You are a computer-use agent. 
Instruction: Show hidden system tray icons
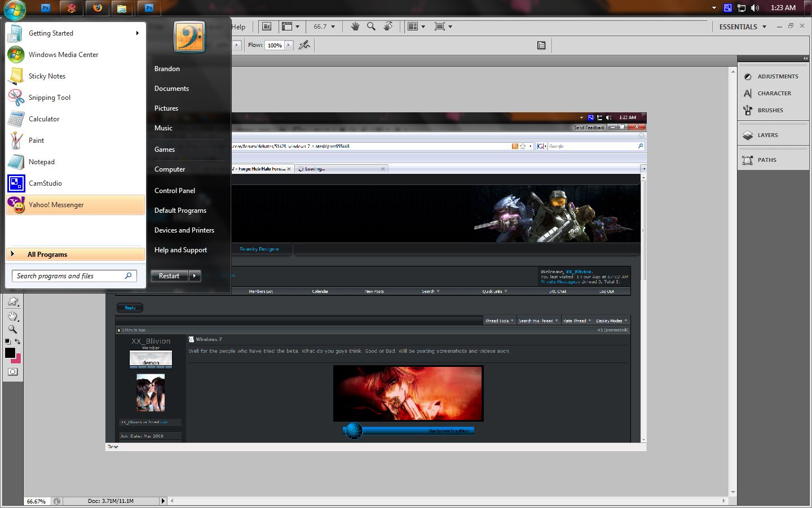714,8
